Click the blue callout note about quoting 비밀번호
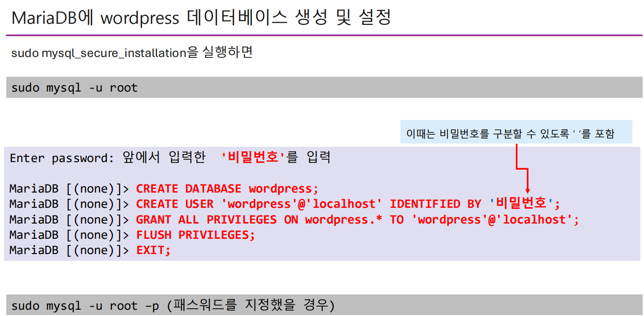The height and width of the screenshot is (316, 644). tap(516, 132)
